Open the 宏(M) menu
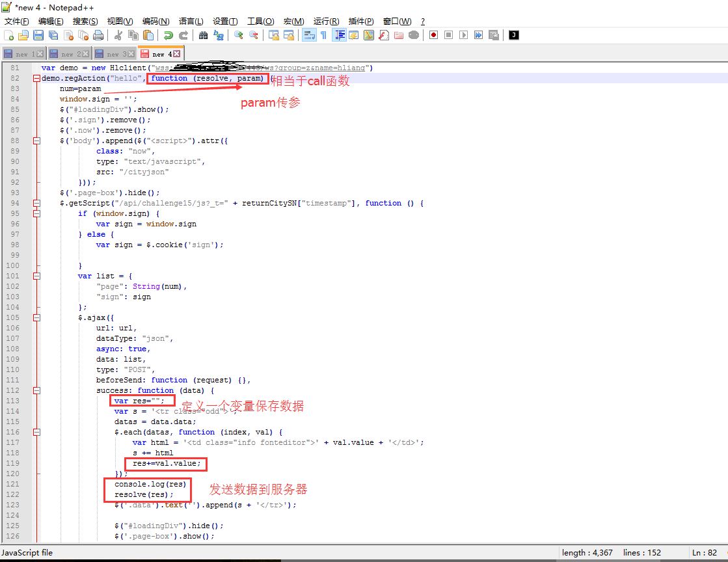The image size is (728, 562). point(294,21)
